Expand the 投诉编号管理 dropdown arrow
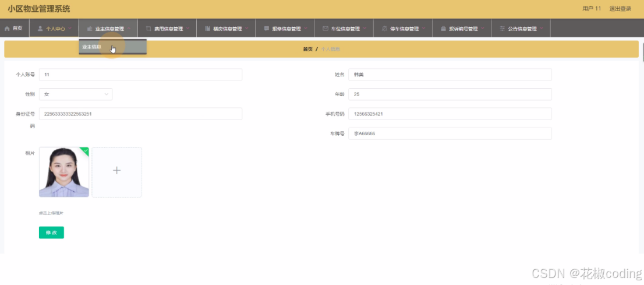 (483, 29)
